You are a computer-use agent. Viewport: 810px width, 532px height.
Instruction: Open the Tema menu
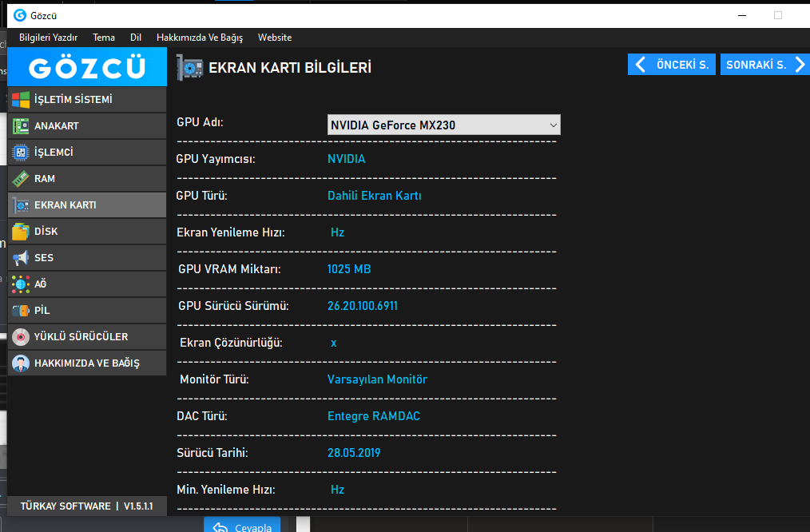click(104, 38)
